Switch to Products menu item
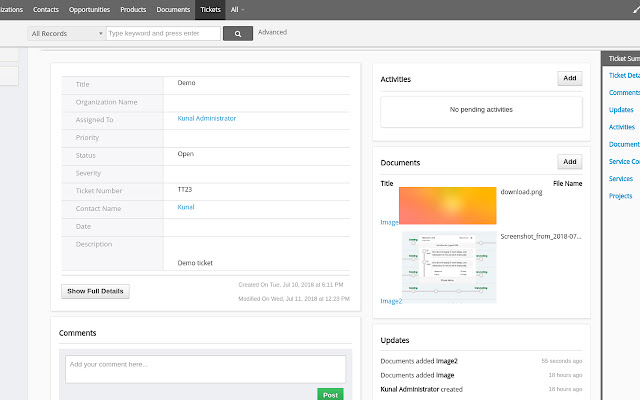Screen dimensions: 640x400 point(133,9)
